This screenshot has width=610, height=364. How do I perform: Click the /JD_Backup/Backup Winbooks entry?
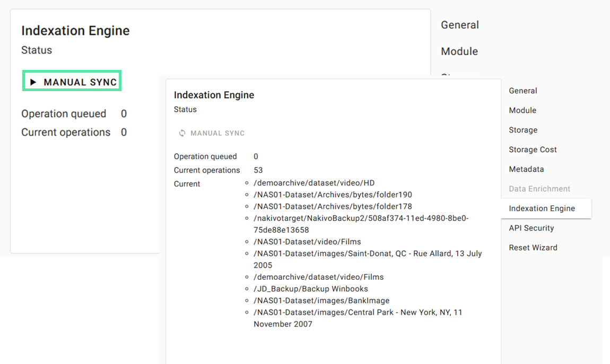[310, 289]
